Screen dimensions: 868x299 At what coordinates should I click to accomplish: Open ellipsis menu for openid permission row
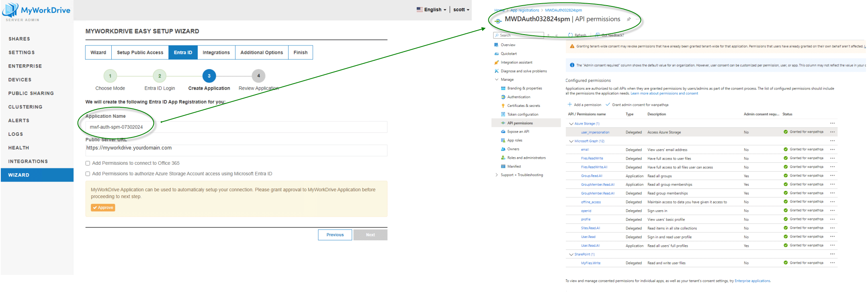pos(833,211)
